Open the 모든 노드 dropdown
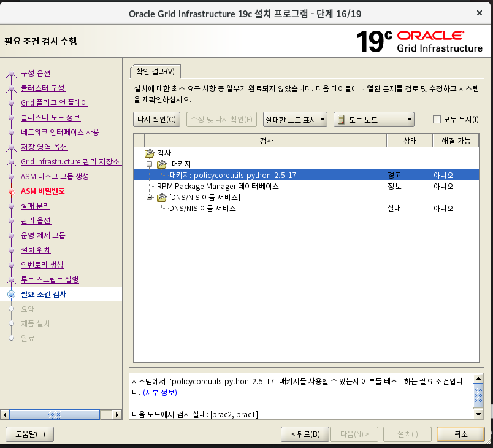 [x=374, y=120]
